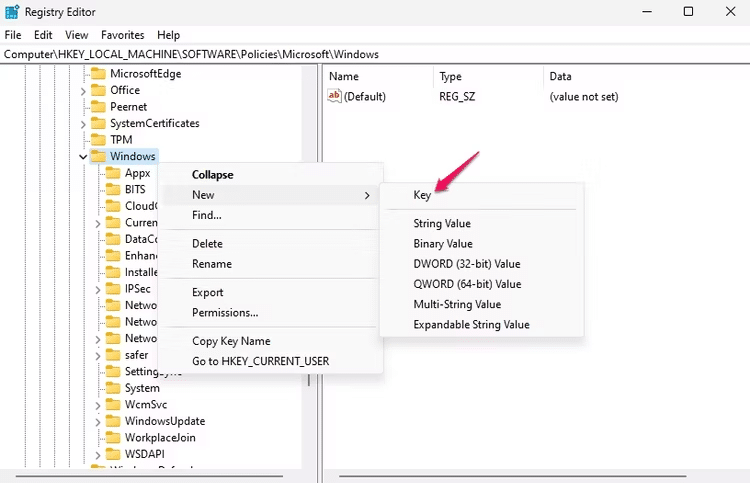This screenshot has height=483, width=750.
Task: Select the TPM folder icon in tree
Action: click(x=98, y=140)
